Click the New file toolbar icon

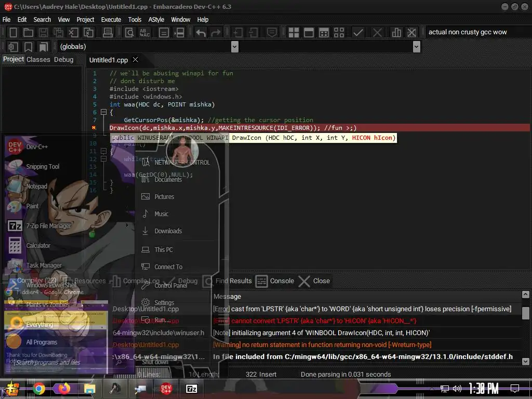(13, 33)
